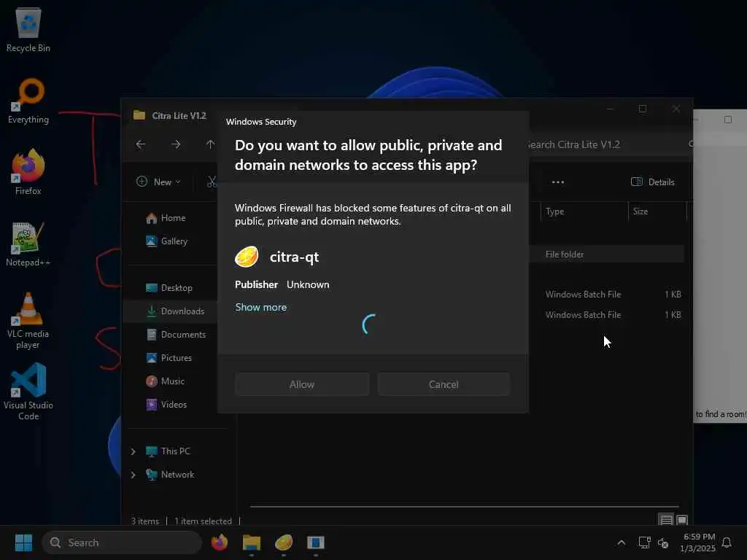Screen dimensions: 747x560
Task: Click the taskbar Search box
Action: [x=122, y=542]
